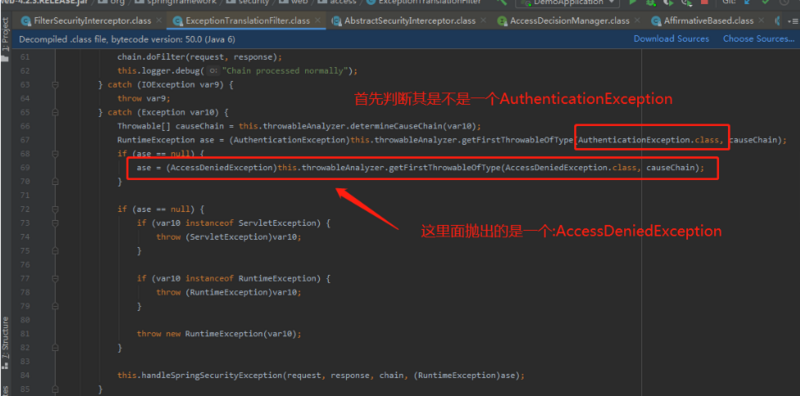Click the ExceptionTranslationFilter tab class icon
The height and width of the screenshot is (396, 800).
click(178, 21)
